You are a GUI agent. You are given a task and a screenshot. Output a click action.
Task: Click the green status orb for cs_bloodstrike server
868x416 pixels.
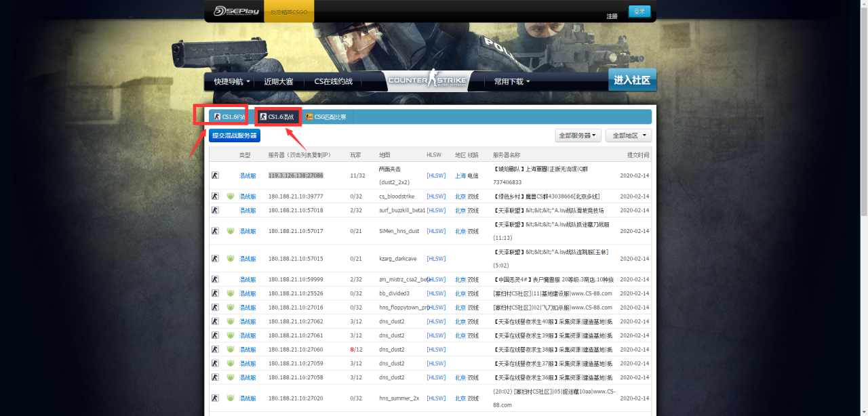pyautogui.click(x=230, y=196)
